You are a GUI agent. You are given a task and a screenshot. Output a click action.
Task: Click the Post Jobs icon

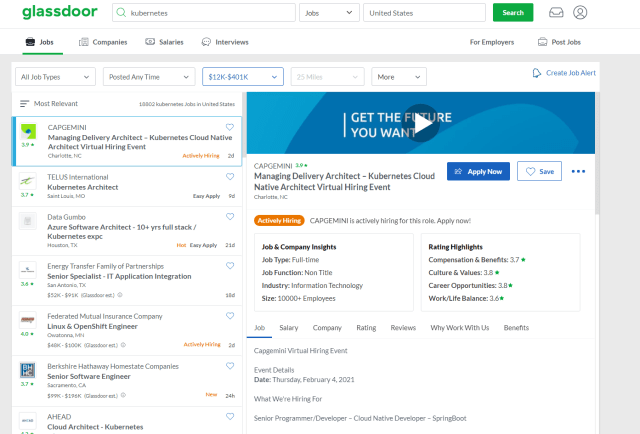[542, 42]
